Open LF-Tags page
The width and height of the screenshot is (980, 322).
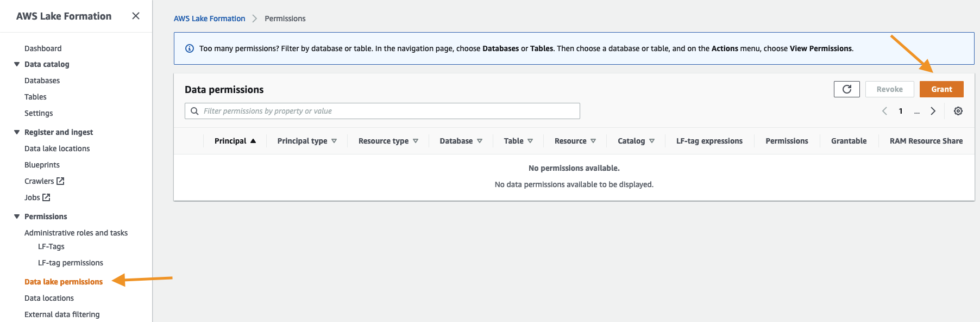click(51, 246)
